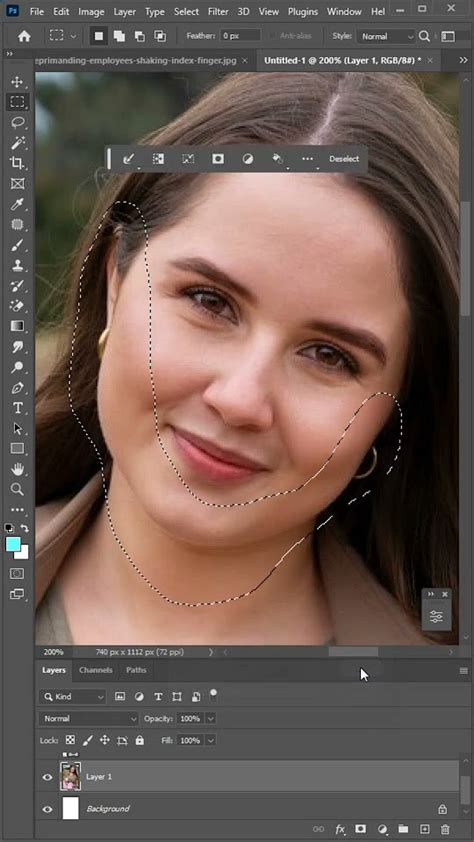Select the Rectangle shape tool
The width and height of the screenshot is (474, 842).
pos(17,448)
